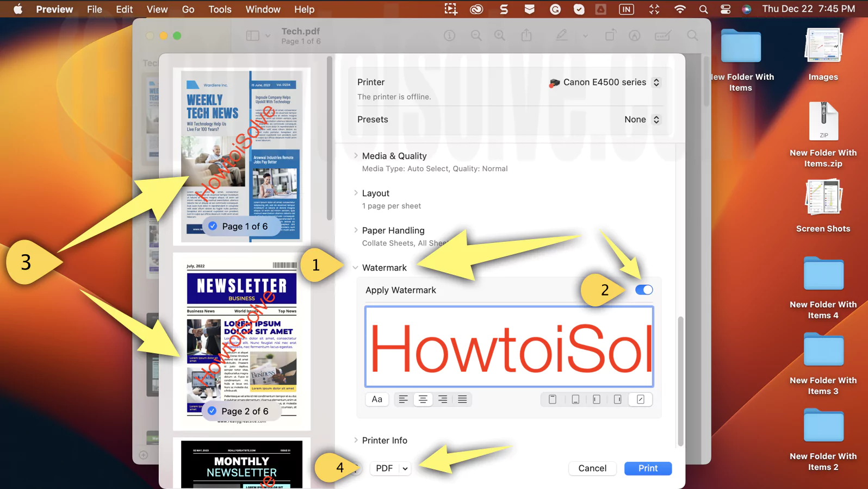Place watermark on right side of page
This screenshot has height=489, width=868.
tap(618, 399)
